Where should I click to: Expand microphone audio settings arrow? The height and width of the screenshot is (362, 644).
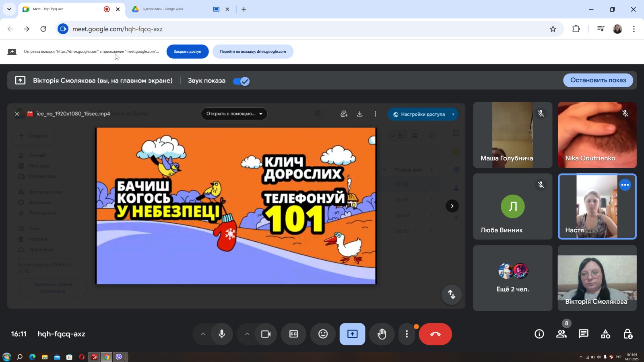click(x=203, y=334)
